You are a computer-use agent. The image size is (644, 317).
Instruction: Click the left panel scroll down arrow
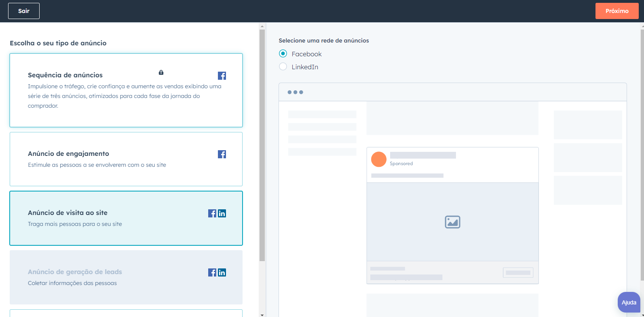coord(262,315)
